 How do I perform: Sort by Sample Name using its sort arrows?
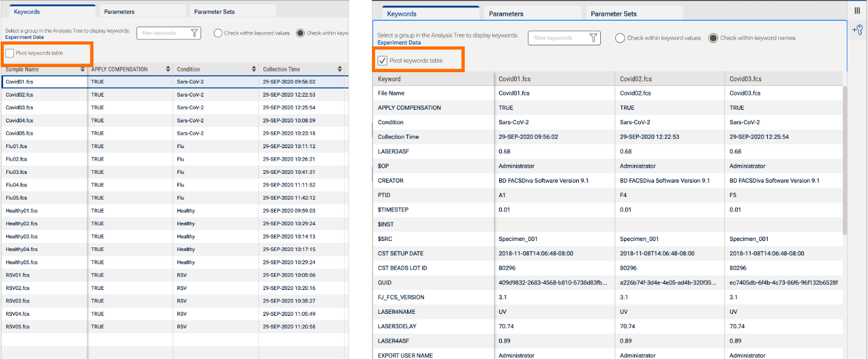(x=82, y=69)
